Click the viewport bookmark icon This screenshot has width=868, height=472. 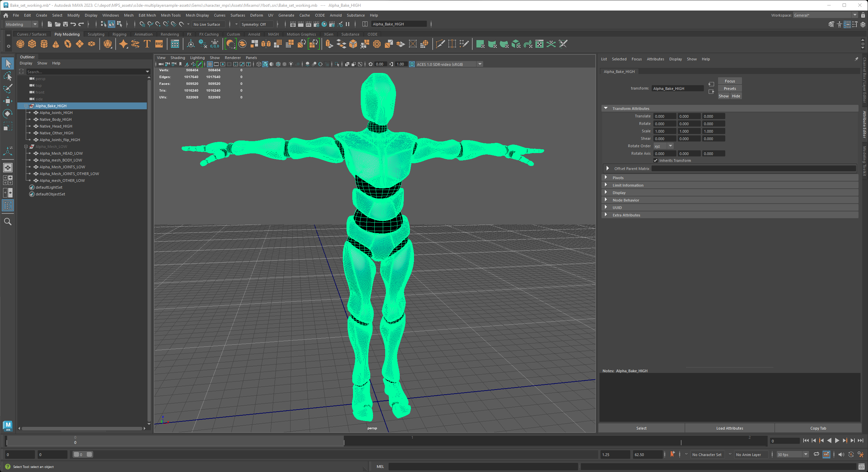point(180,64)
